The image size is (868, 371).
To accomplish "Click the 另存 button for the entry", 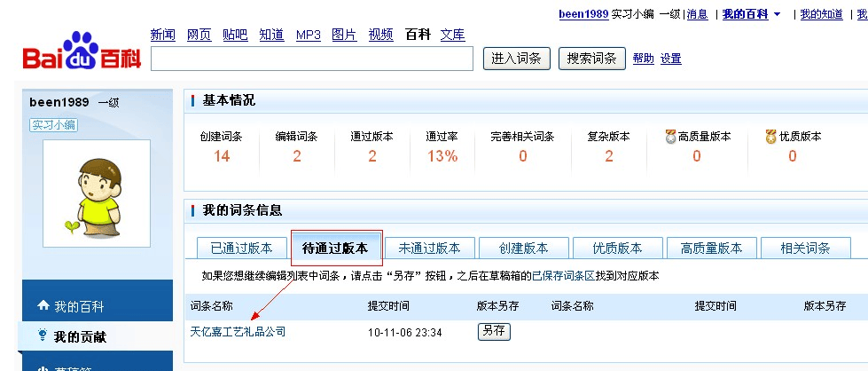I will point(494,332).
